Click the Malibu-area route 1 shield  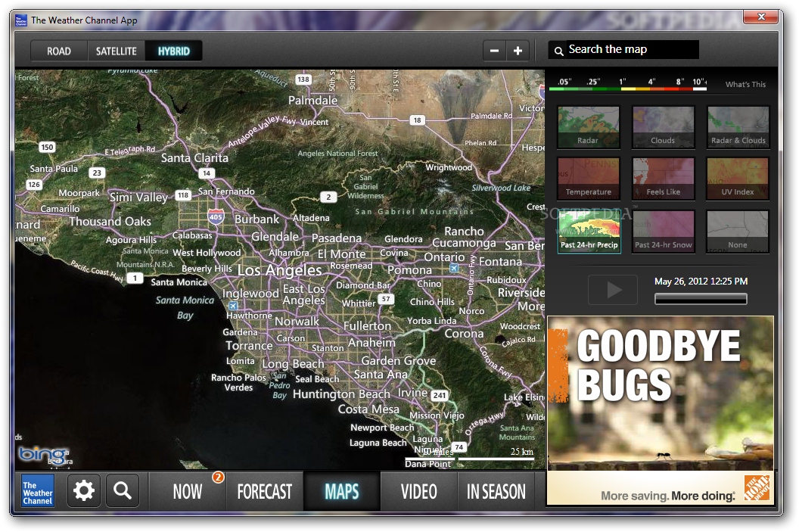click(x=135, y=278)
